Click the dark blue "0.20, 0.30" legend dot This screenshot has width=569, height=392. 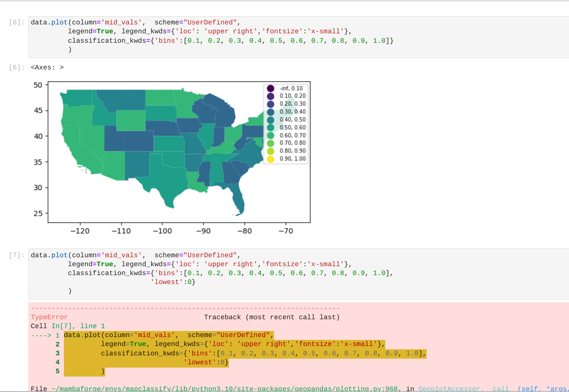(270, 103)
